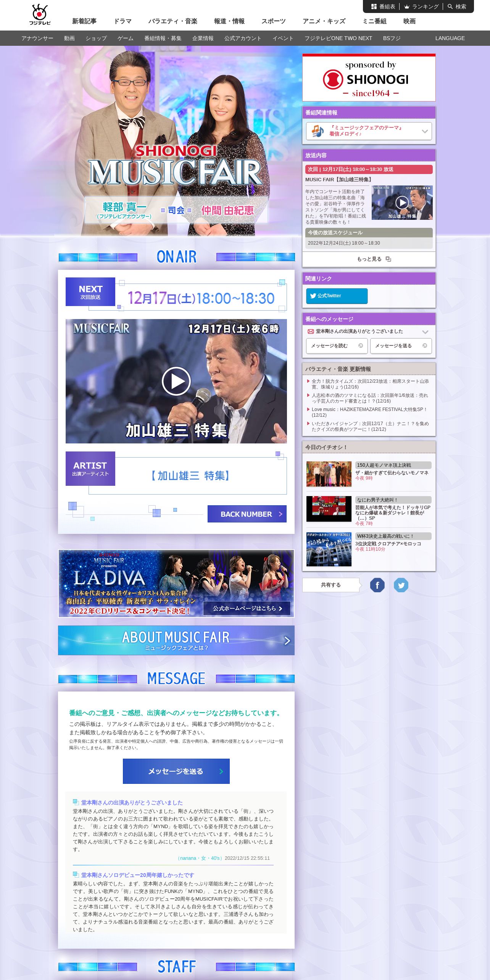Open the いただきハイジャンプ update link

click(370, 426)
